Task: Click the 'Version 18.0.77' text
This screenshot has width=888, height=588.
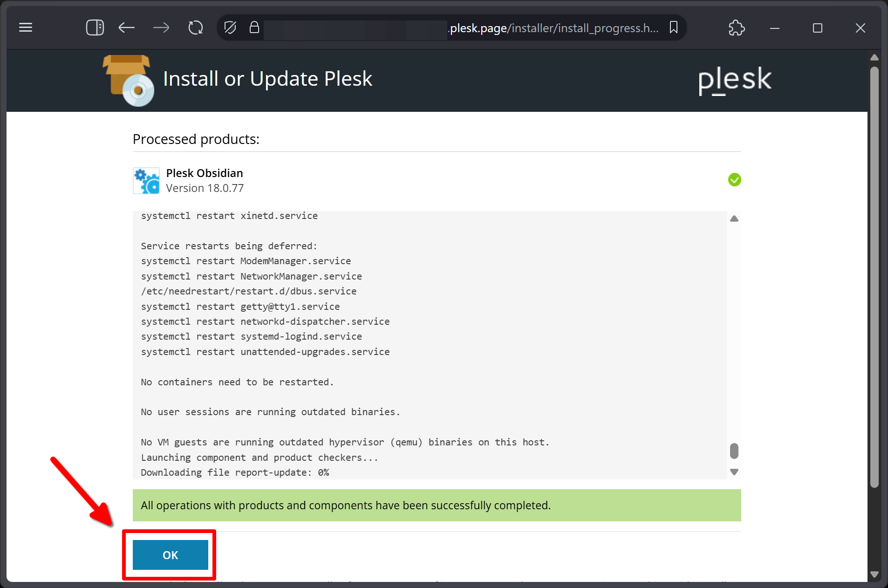Action: pos(205,188)
